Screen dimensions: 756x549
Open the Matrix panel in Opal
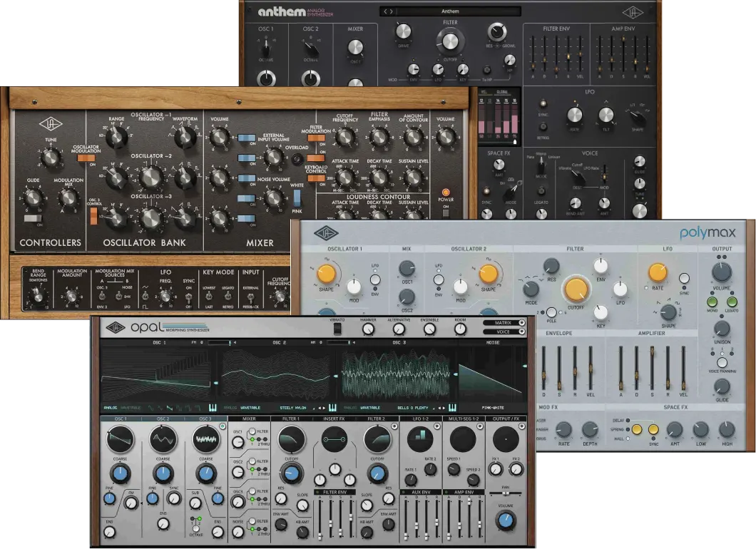click(x=504, y=323)
